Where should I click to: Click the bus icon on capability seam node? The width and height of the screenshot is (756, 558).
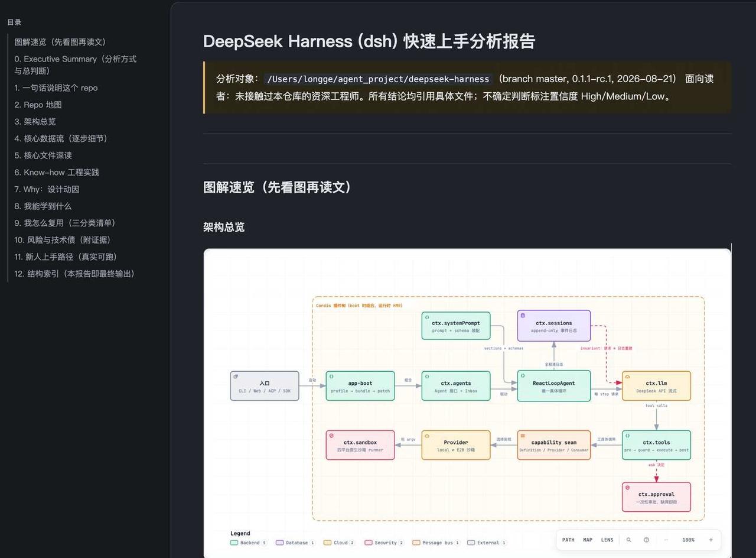click(523, 435)
